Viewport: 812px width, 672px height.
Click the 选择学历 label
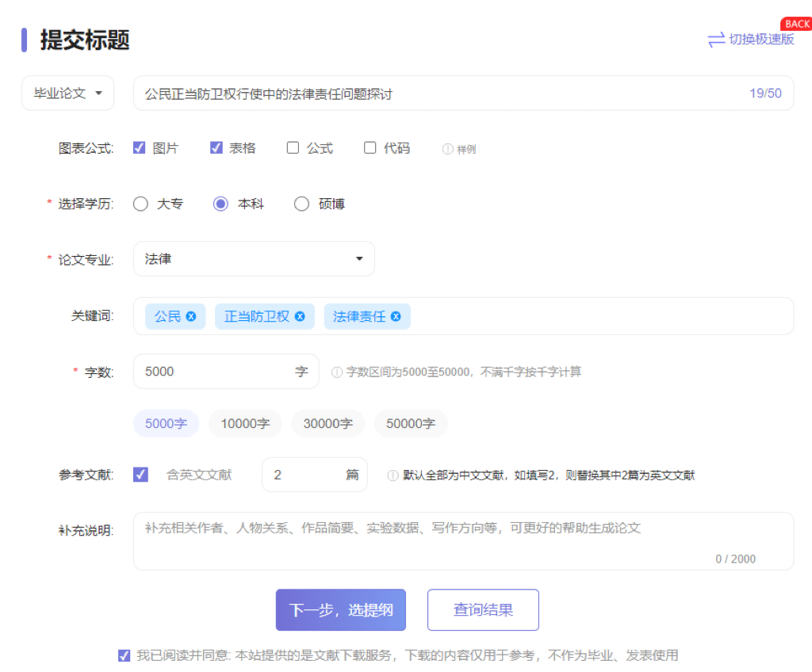(x=86, y=204)
